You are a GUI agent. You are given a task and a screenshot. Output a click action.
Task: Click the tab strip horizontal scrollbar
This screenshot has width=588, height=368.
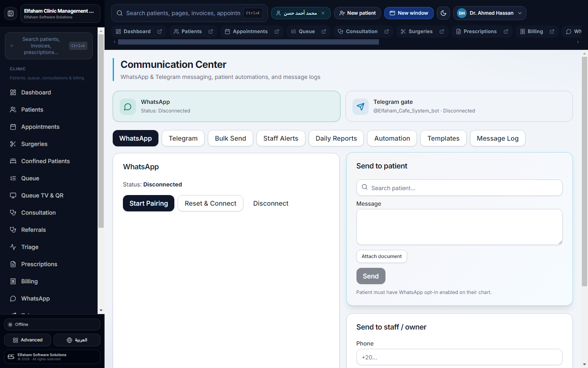[x=248, y=42]
